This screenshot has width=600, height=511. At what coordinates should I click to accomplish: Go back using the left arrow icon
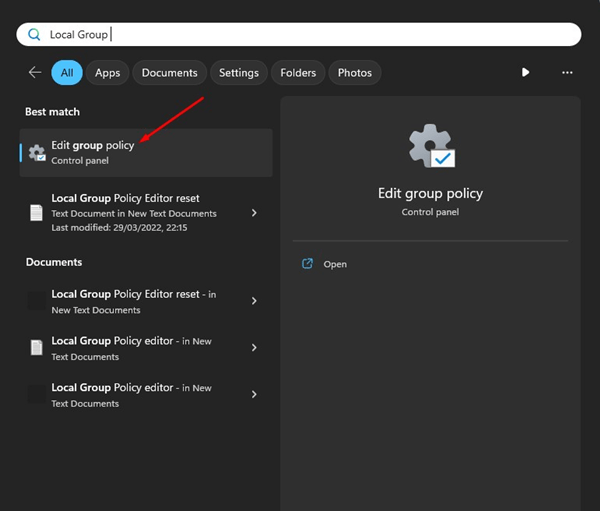pyautogui.click(x=35, y=73)
